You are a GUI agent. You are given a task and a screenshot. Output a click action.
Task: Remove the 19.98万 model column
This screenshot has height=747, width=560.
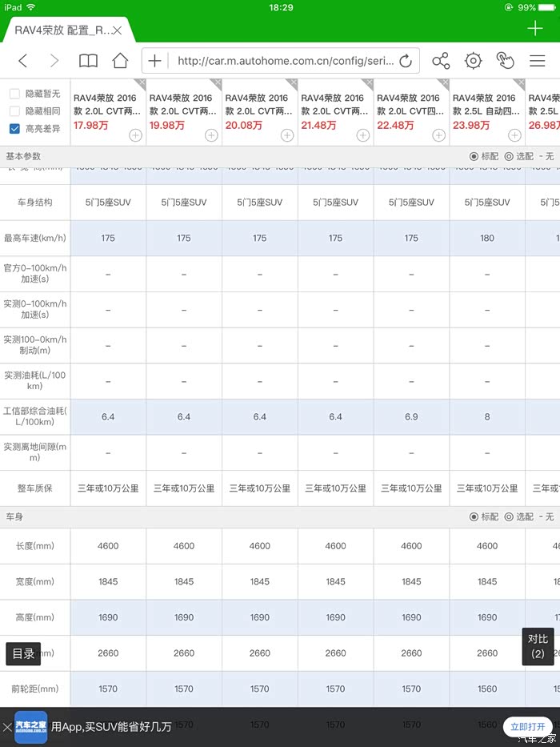pyautogui.click(x=217, y=84)
